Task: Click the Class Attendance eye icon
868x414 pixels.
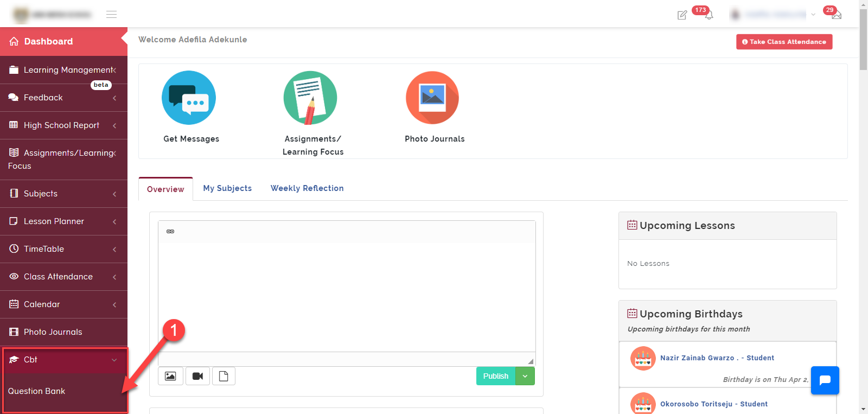Action: point(14,276)
